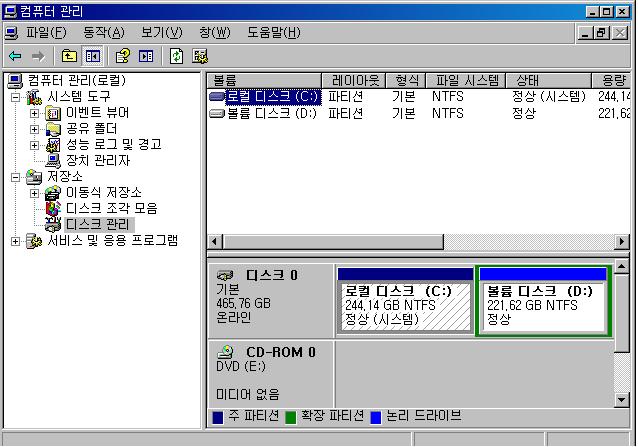638x447 pixels.
Task: Select 디스크 관리 in the tree
Action: click(x=98, y=225)
